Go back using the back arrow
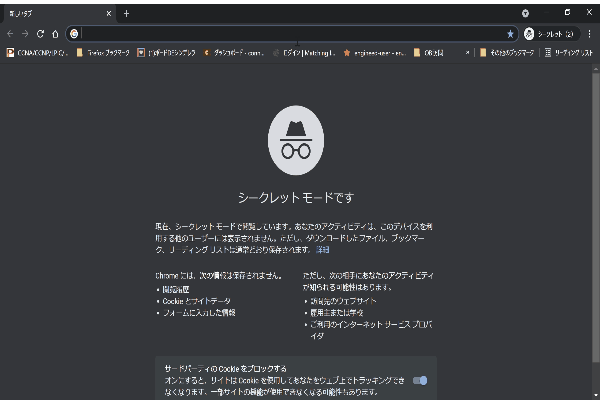 click(10, 34)
